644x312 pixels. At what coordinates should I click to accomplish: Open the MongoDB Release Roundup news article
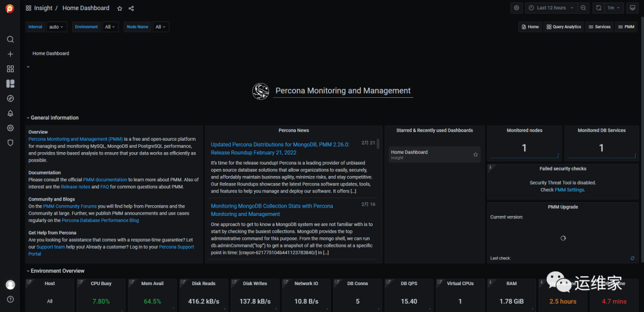(280, 149)
